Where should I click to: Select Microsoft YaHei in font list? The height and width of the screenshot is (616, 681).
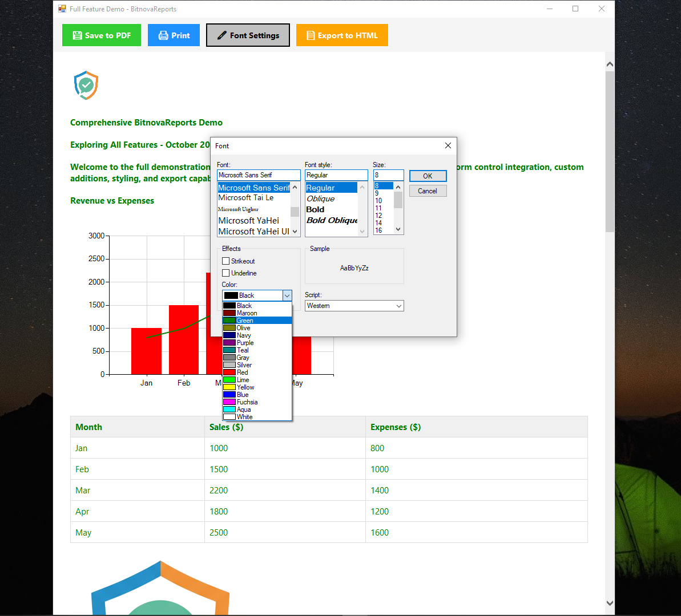coord(249,221)
